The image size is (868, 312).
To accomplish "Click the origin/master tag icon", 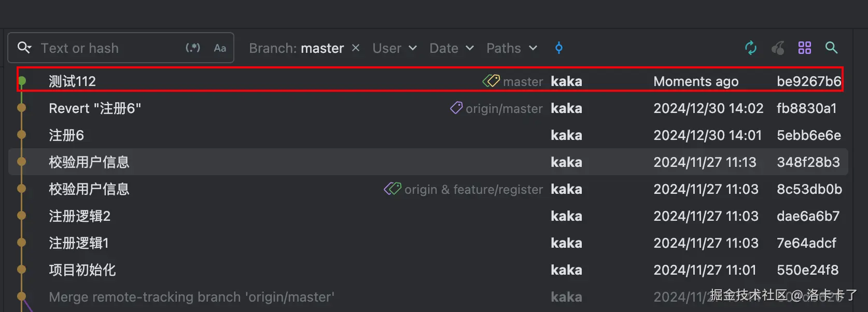I will [456, 108].
